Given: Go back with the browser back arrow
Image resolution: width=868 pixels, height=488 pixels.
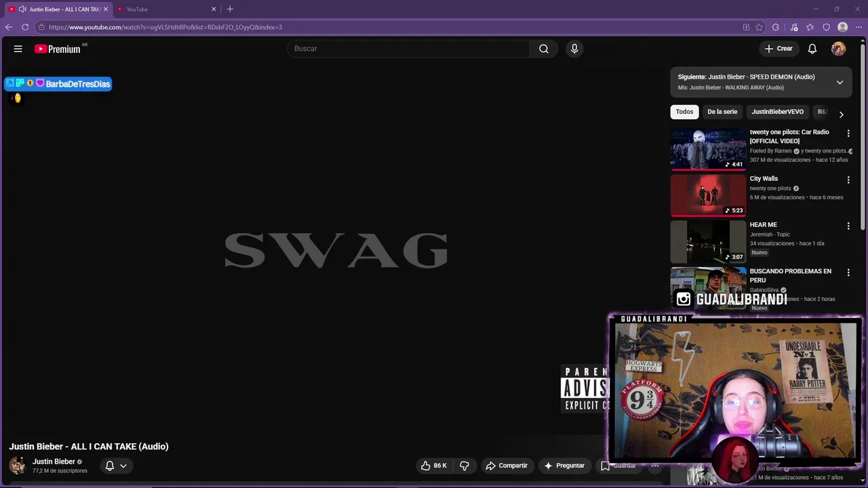Looking at the screenshot, I should pos(9,27).
